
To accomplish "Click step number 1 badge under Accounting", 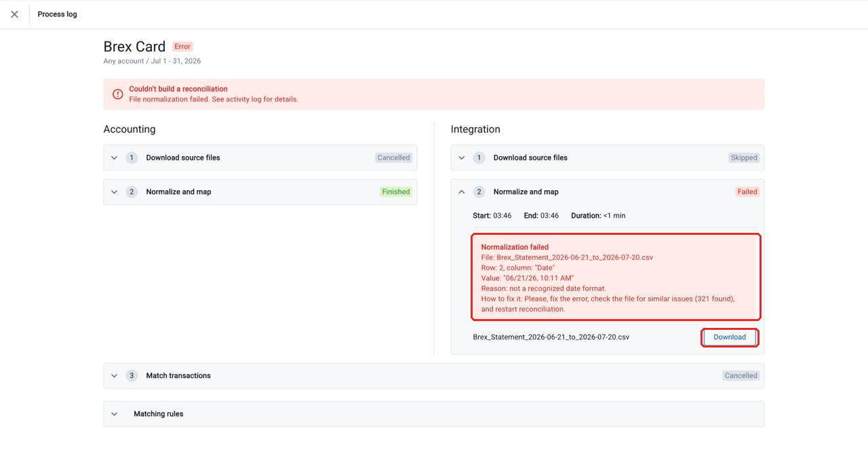I will 132,157.
